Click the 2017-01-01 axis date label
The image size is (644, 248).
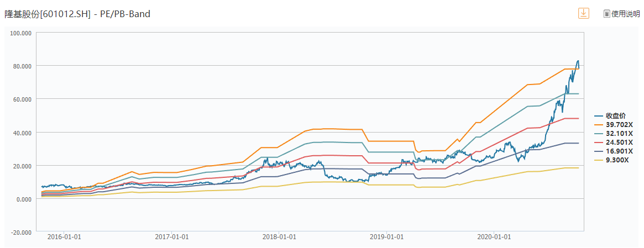coord(171,237)
